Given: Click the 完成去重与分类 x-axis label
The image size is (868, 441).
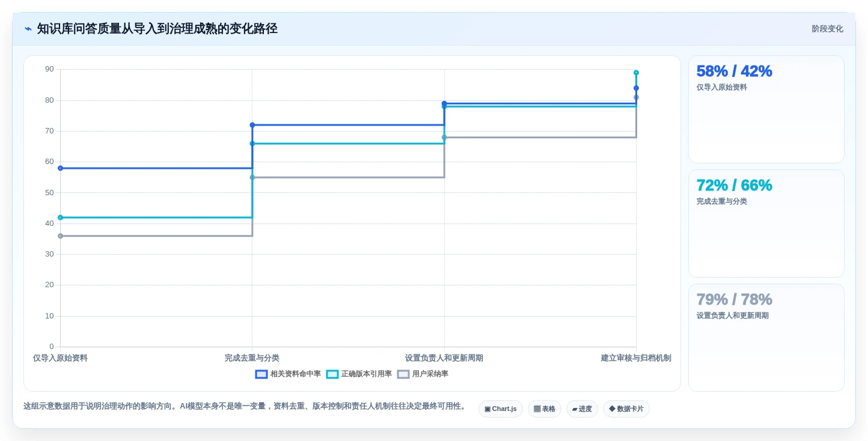Looking at the screenshot, I should click(252, 358).
